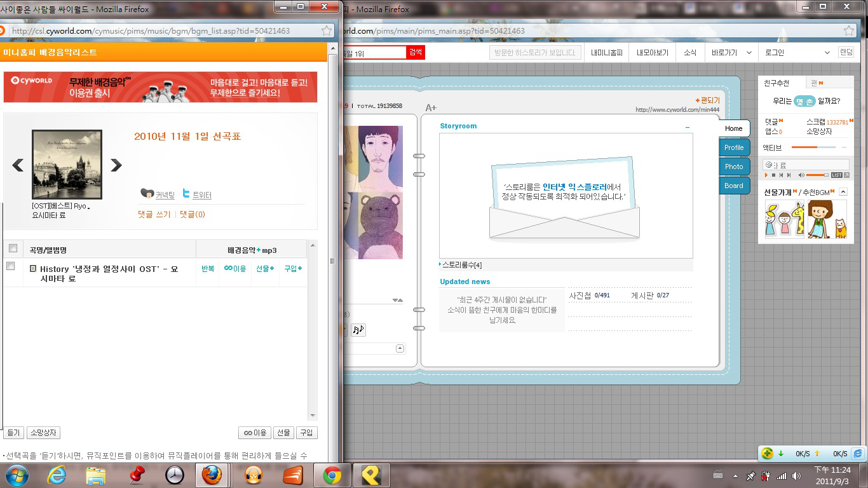868x488 pixels.
Task: Switch to the Photo tab
Action: pyautogui.click(x=733, y=166)
